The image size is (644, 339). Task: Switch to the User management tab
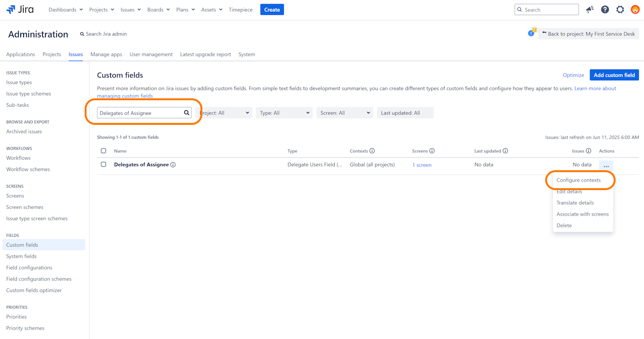coord(151,54)
